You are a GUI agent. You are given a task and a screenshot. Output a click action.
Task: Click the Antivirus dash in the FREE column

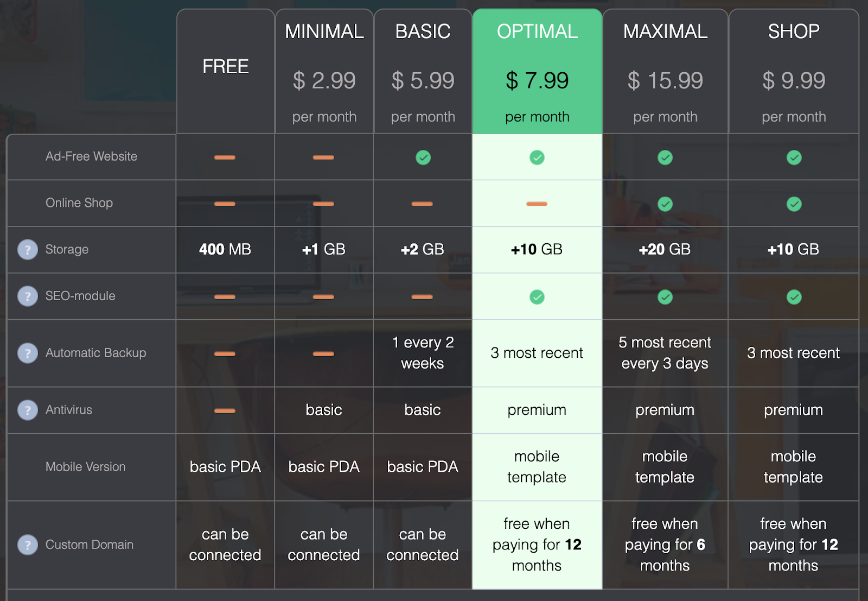point(225,410)
